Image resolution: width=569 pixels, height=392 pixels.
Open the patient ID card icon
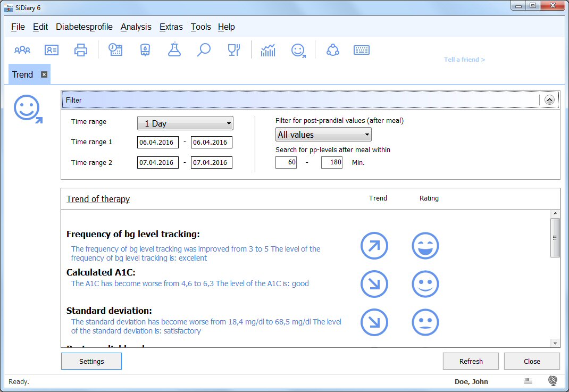point(52,50)
